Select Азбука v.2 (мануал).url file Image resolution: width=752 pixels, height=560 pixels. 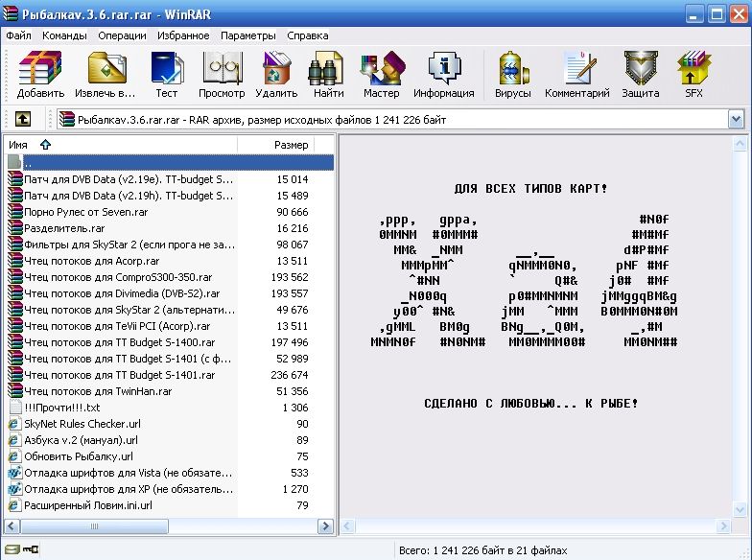(81, 439)
